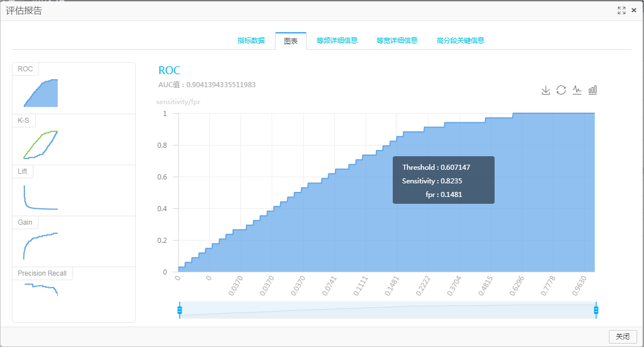Click the right handle of zoom slider
This screenshot has height=347, width=644.
[596, 310]
